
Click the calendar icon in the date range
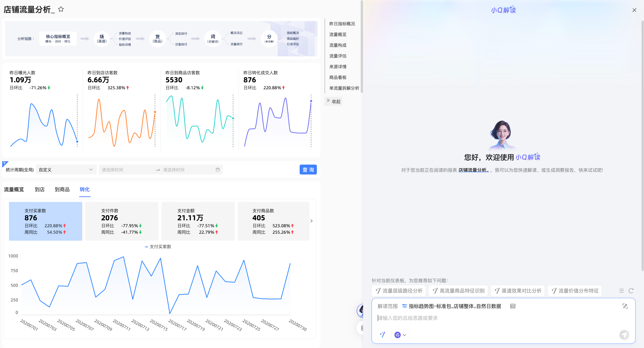tap(218, 170)
